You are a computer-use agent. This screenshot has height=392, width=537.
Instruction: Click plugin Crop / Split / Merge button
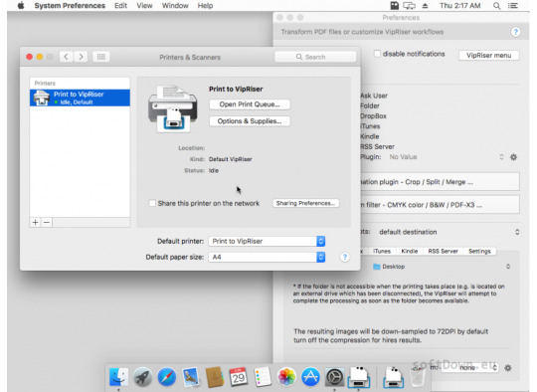point(440,182)
